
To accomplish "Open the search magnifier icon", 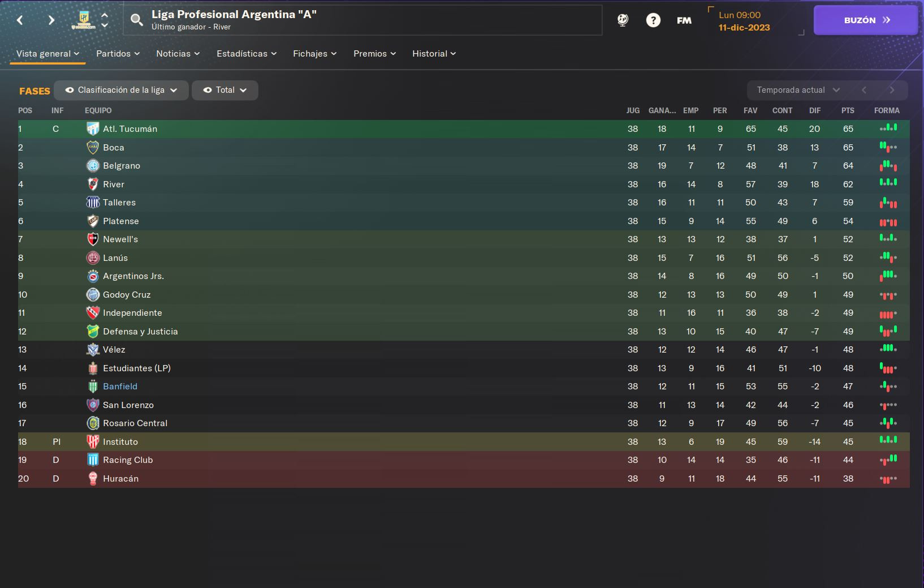I will point(136,20).
